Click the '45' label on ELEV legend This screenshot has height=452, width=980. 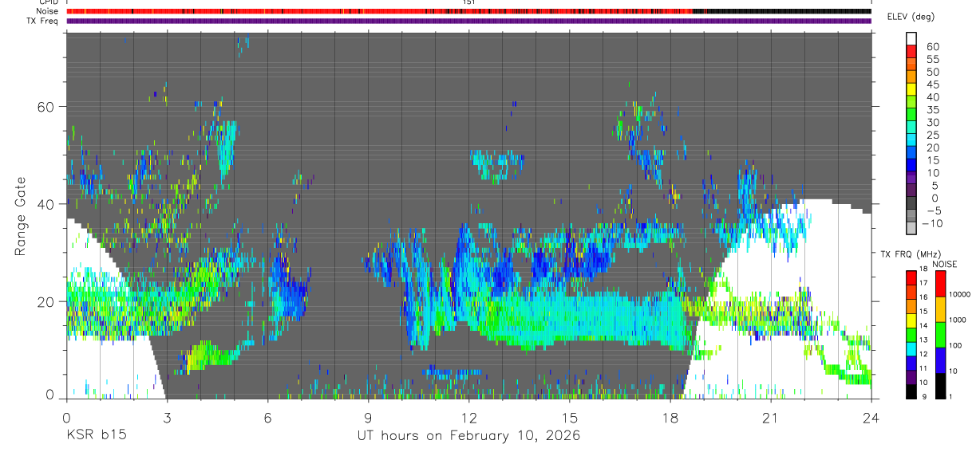pos(931,85)
